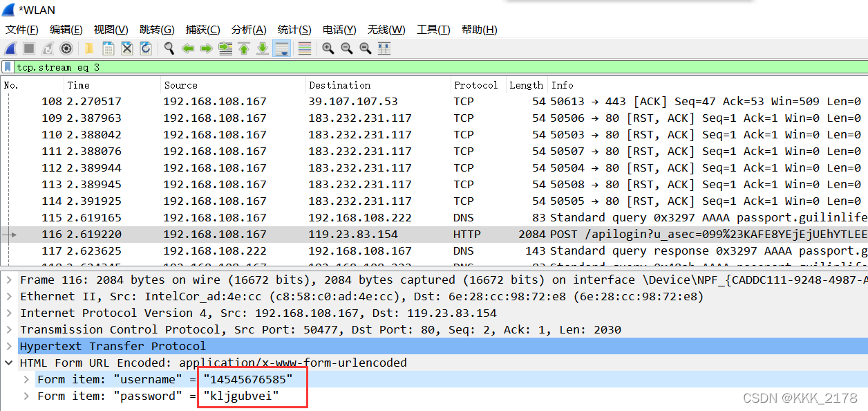Start capturing packets with the shark fin icon

[x=10, y=48]
